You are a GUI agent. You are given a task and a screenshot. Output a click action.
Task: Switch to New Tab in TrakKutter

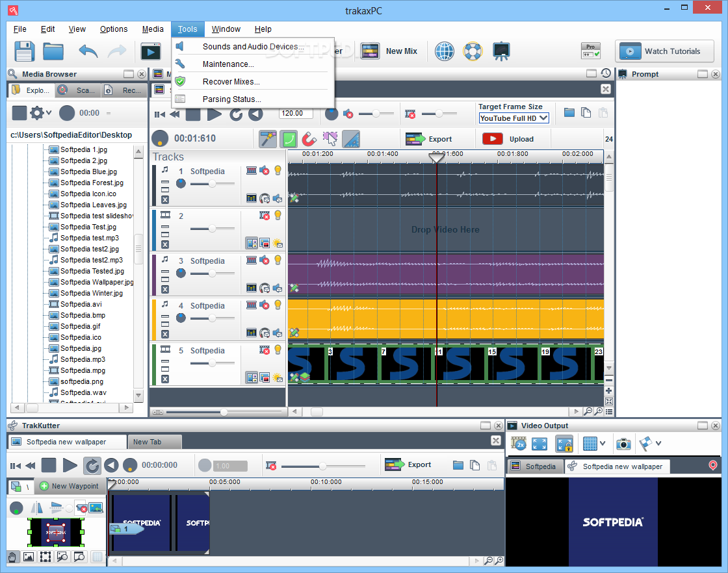point(154,442)
